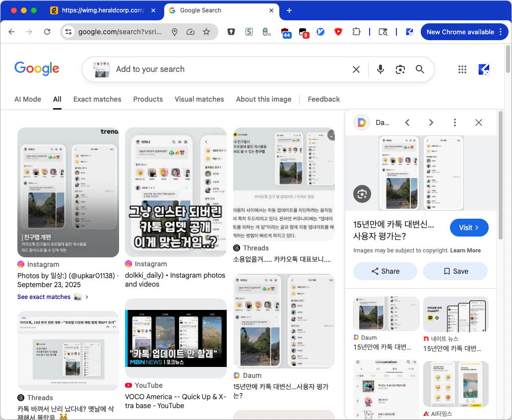Reload the page
Viewport: 512px width, 420px height.
[47, 32]
